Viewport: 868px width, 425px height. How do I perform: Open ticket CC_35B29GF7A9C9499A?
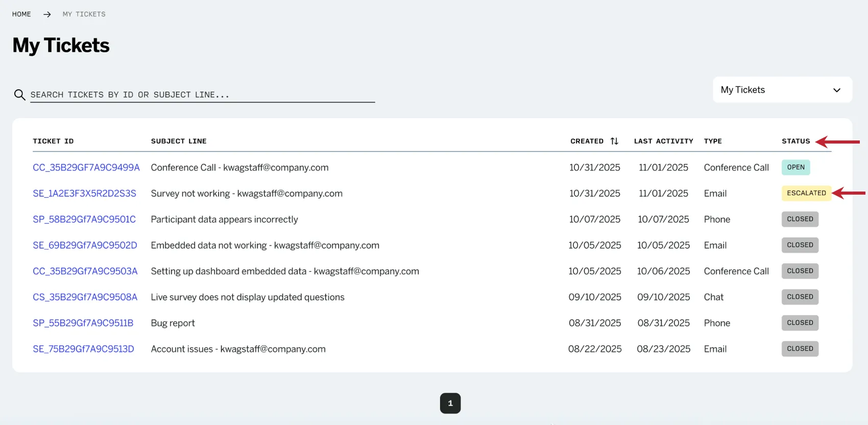(86, 168)
